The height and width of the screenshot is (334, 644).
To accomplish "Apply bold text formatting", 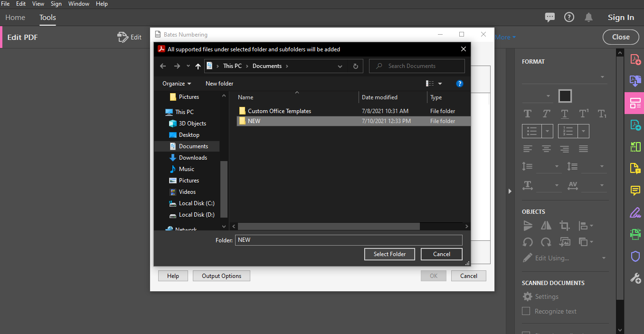I will pos(527,114).
